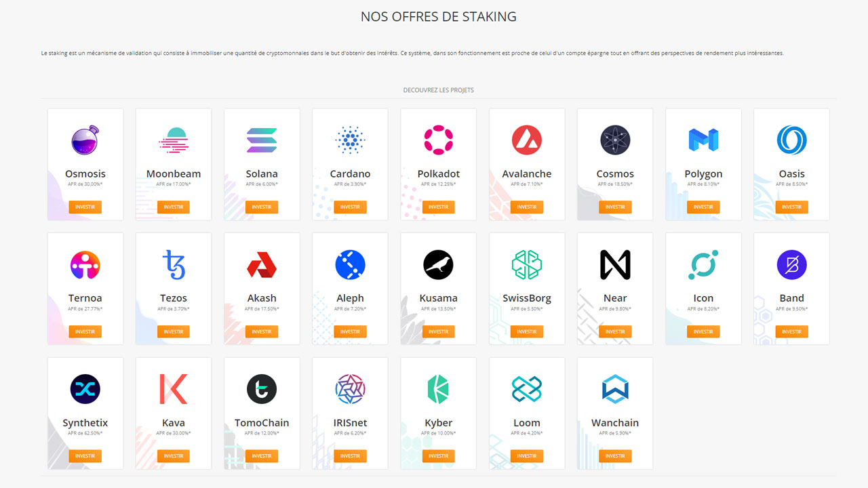Click the Near Protocol logo

[x=614, y=264]
